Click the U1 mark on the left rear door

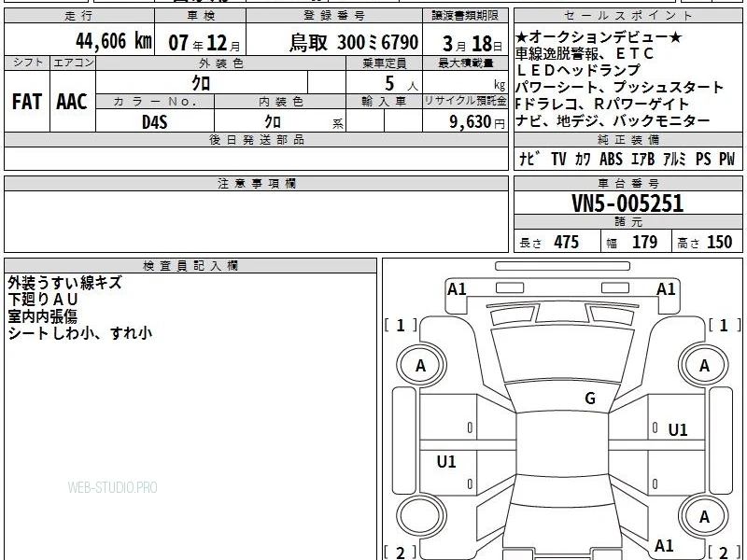tap(446, 461)
